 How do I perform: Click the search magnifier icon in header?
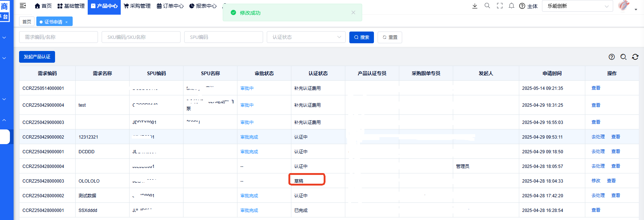tap(487, 6)
